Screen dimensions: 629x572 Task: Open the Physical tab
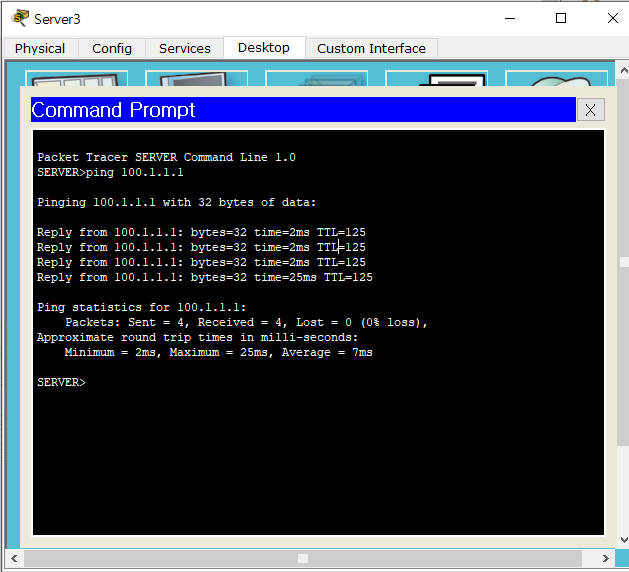[40, 48]
